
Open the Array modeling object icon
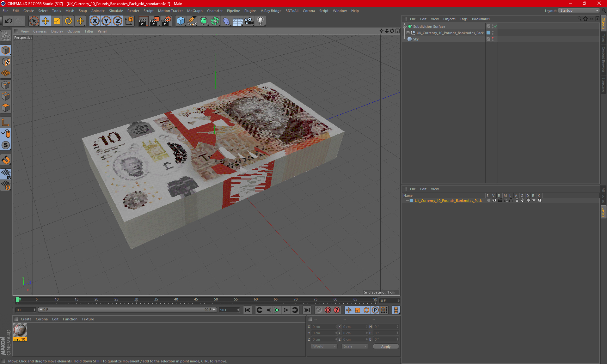215,21
